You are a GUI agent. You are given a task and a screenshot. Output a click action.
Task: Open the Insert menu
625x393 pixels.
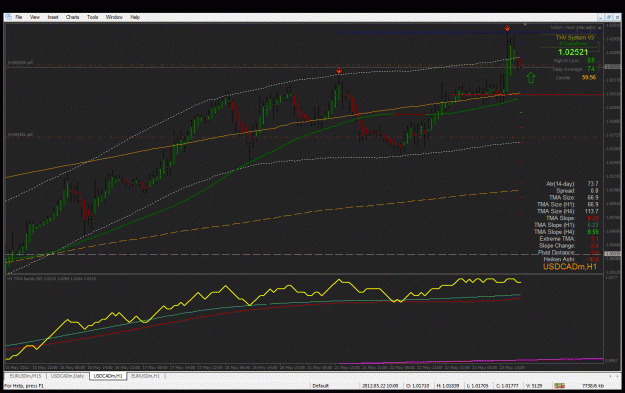coord(53,17)
